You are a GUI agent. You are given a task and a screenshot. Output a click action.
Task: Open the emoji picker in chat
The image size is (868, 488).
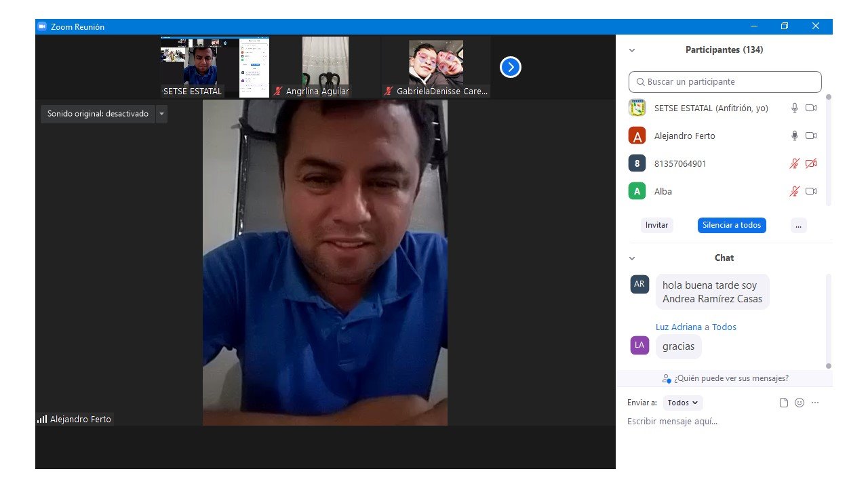[800, 403]
